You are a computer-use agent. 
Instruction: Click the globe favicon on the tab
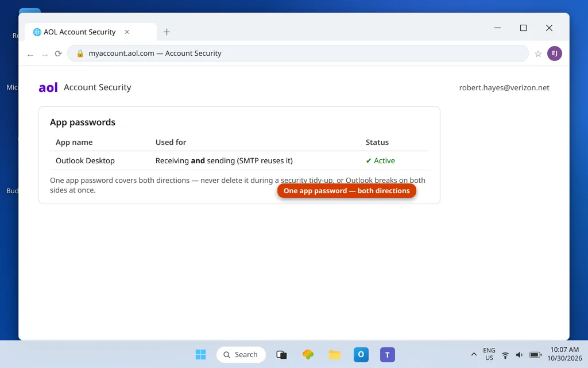[37, 32]
